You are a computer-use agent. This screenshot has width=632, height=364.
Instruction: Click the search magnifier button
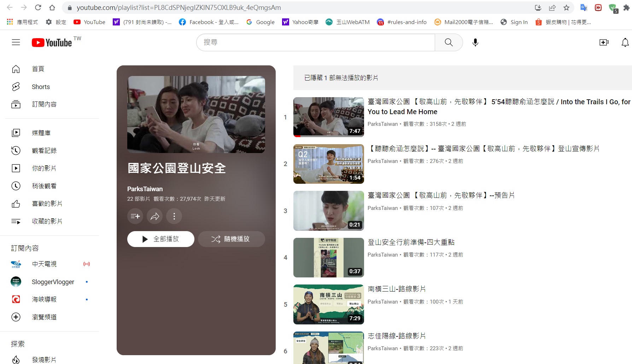449,42
